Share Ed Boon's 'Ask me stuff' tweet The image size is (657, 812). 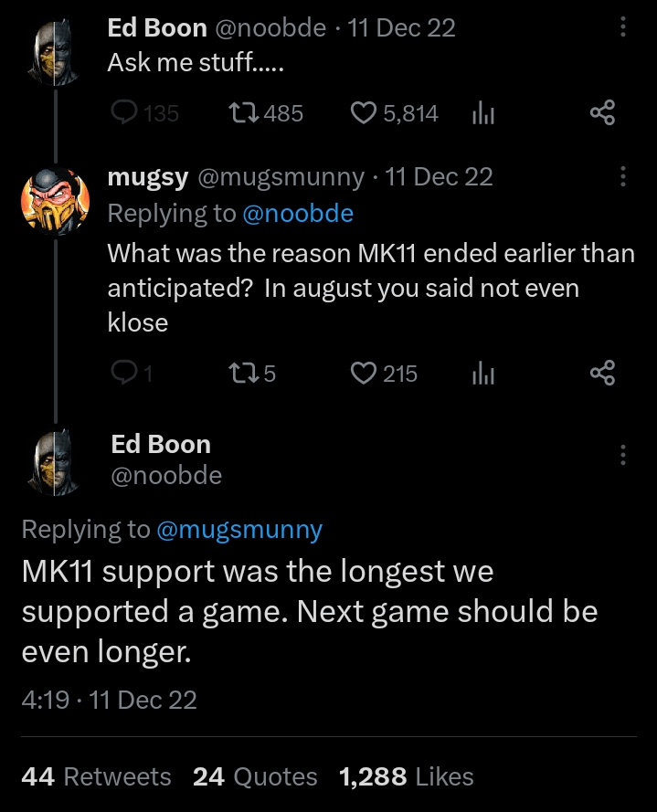tap(602, 113)
